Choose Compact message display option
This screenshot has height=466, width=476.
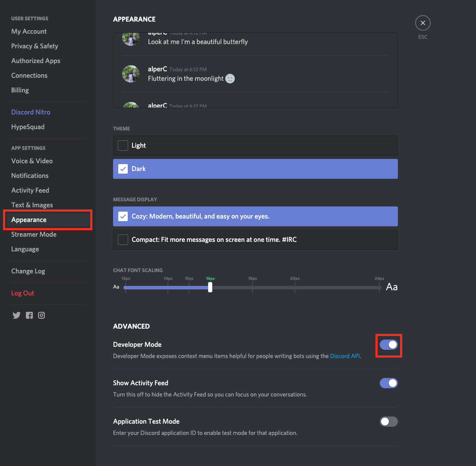[x=255, y=240]
